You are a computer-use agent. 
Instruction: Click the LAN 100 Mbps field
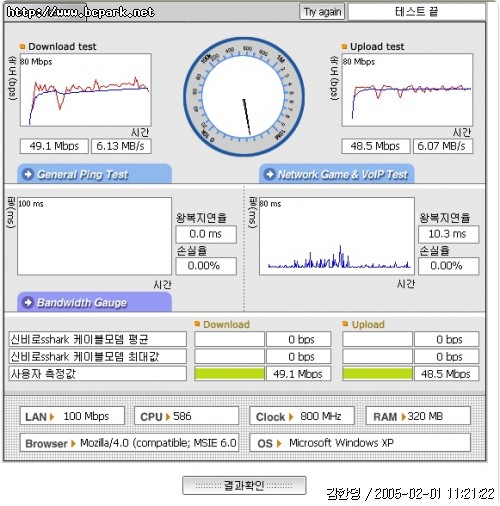tap(72, 416)
